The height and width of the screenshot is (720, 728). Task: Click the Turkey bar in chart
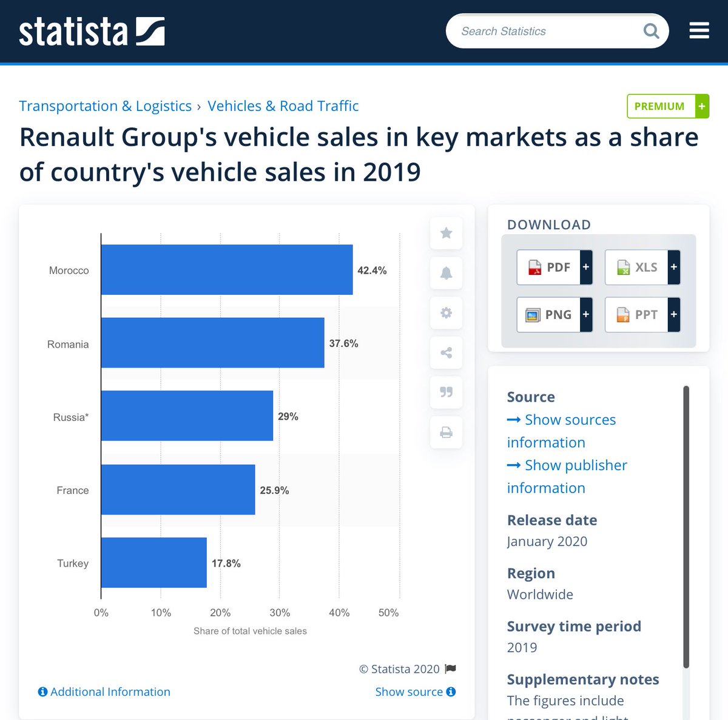pos(154,562)
